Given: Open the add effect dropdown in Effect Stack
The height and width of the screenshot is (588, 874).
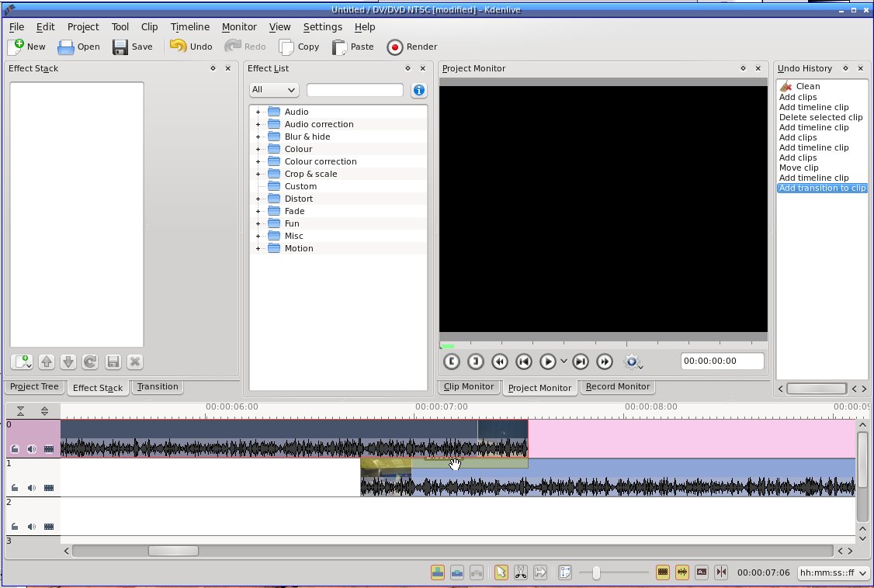Looking at the screenshot, I should coord(22,362).
